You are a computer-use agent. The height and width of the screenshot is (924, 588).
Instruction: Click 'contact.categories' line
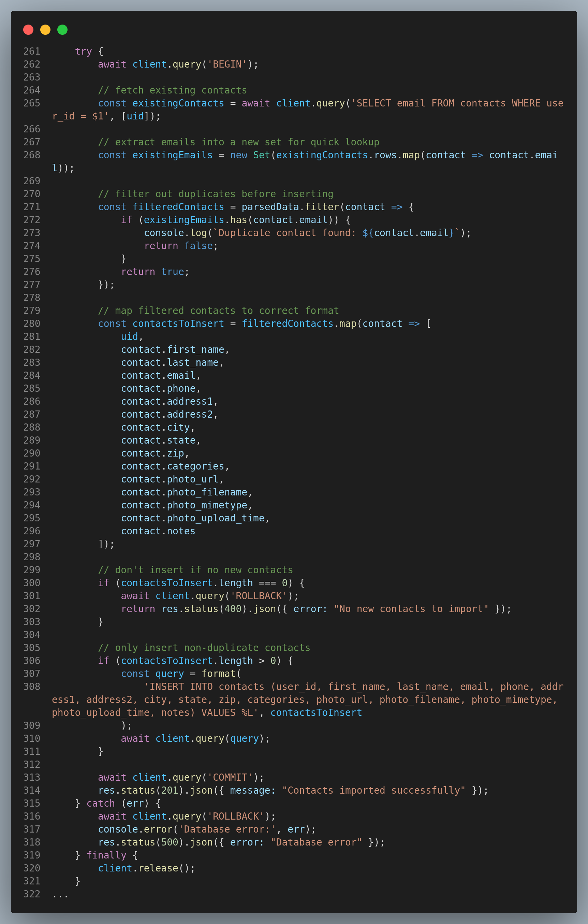[175, 466]
